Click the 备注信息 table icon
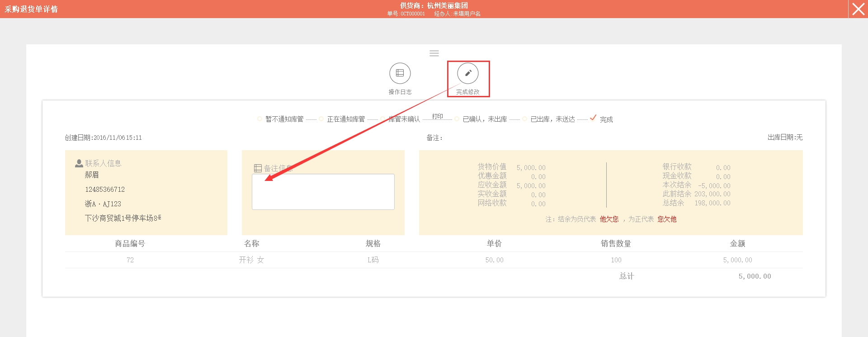 [x=258, y=168]
